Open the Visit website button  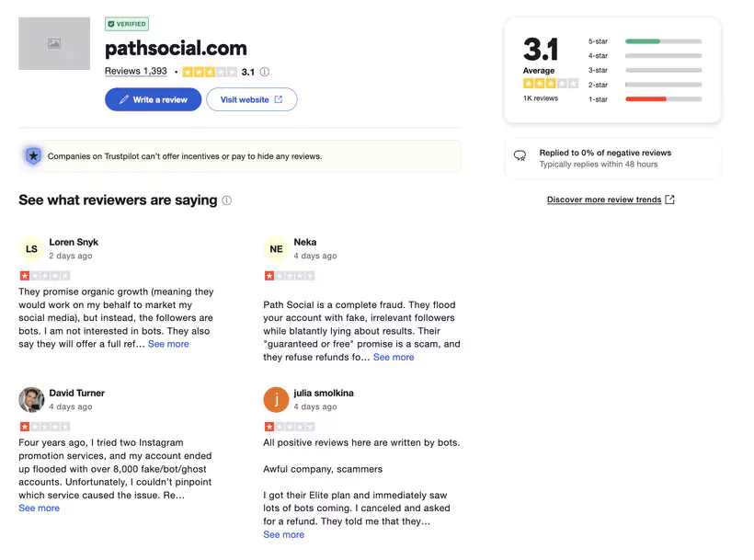[x=251, y=99]
